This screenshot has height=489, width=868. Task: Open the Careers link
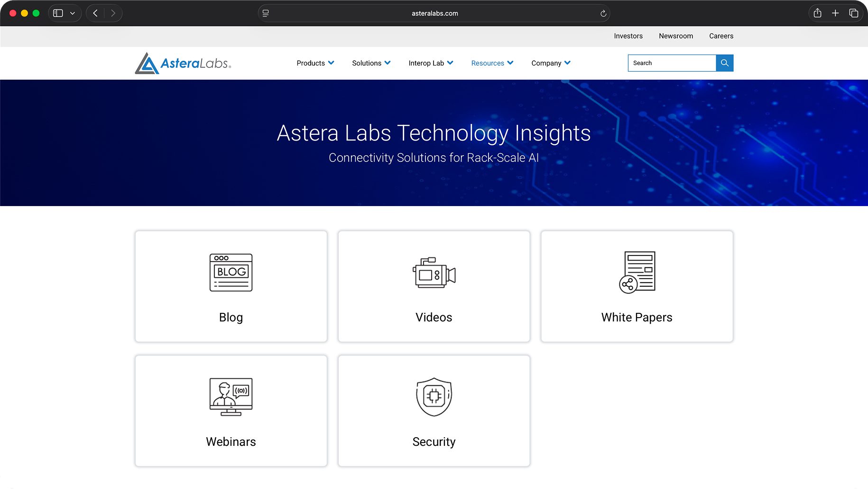point(721,36)
